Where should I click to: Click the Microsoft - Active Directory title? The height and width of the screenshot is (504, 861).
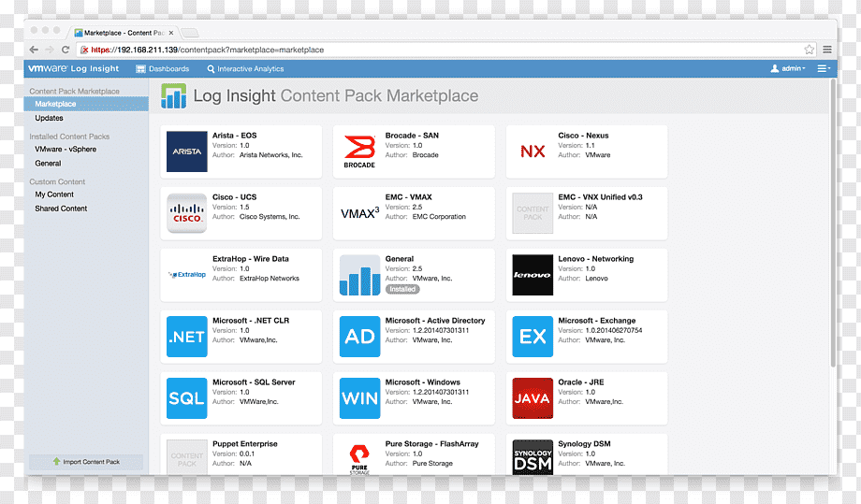(x=435, y=321)
